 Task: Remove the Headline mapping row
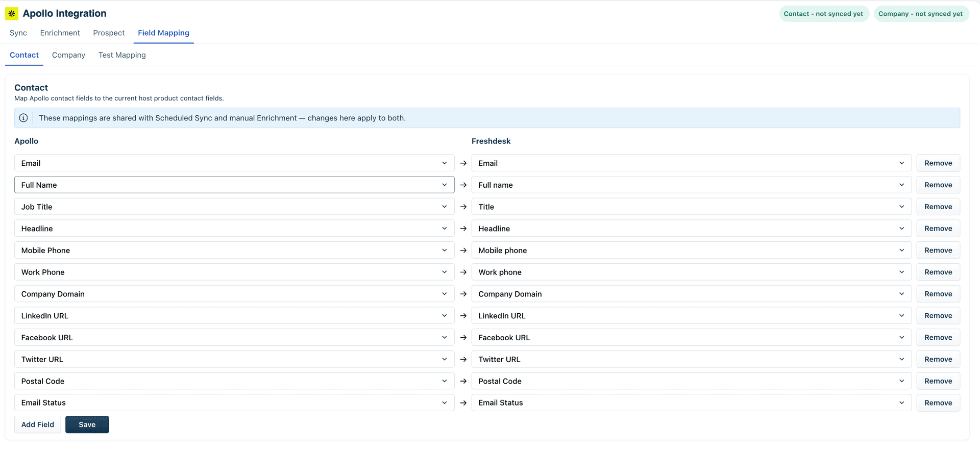tap(938, 229)
